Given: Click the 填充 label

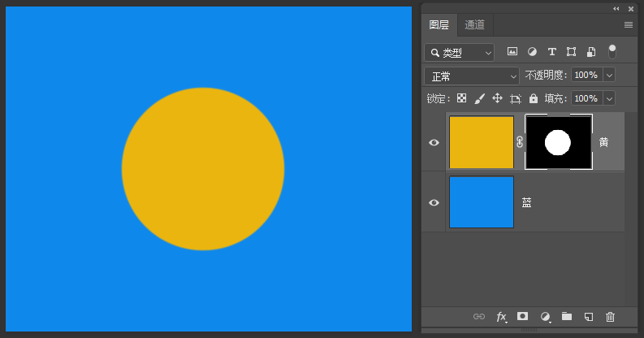Looking at the screenshot, I should click(x=555, y=98).
